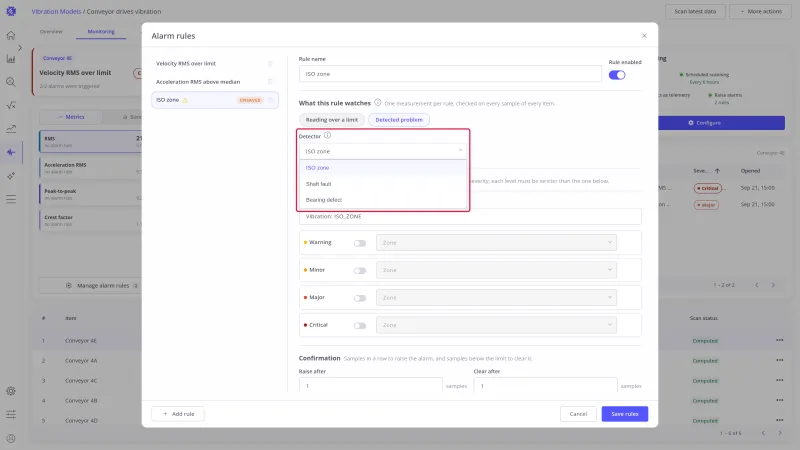Screen dimensions: 800x450
Task: Click info icon beside What this rule watches
Action: 378,103
